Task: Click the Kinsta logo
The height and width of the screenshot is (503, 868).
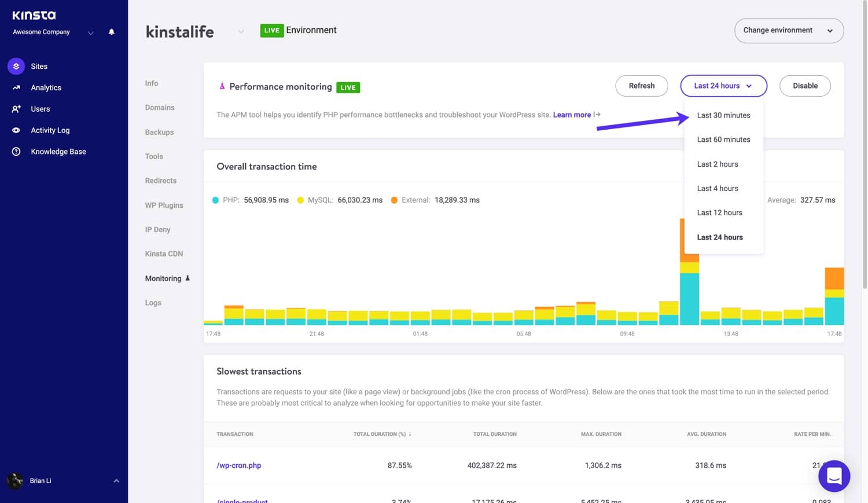Action: [34, 15]
